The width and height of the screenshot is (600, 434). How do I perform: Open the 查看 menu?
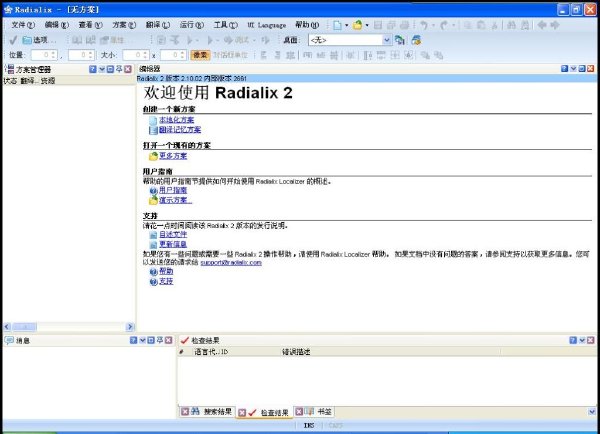point(91,25)
